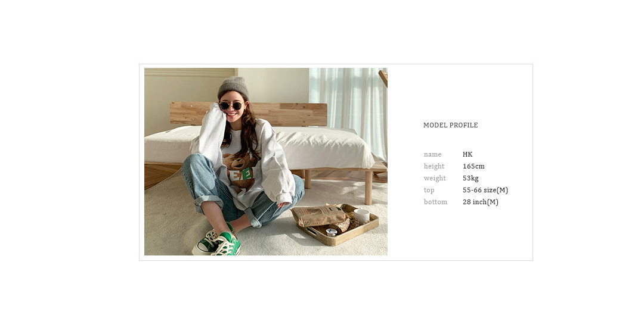
Task: Select the bottom label
Action: click(x=435, y=202)
